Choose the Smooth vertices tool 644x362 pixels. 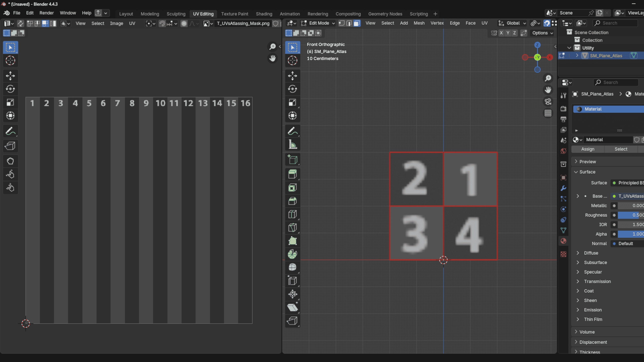click(x=293, y=267)
